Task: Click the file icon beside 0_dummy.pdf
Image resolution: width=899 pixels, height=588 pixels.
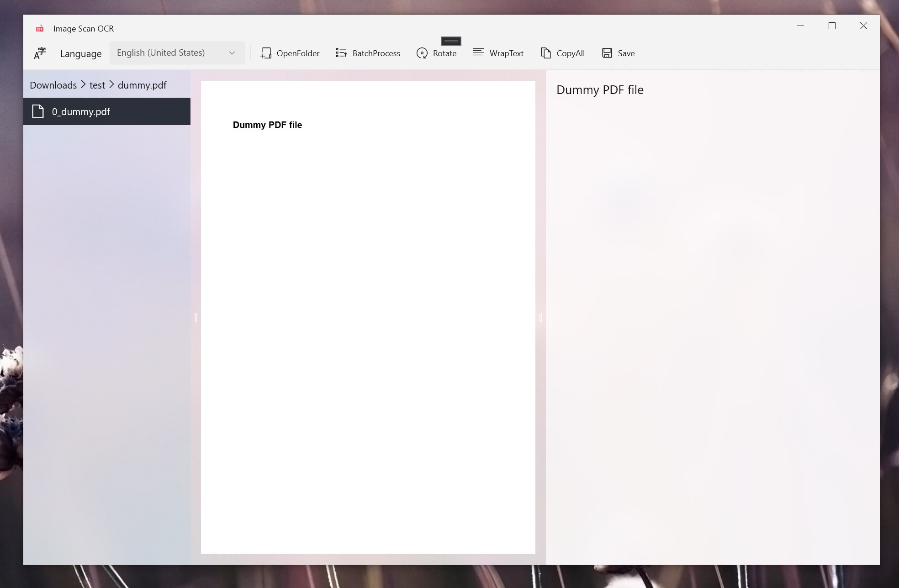Action: point(38,111)
